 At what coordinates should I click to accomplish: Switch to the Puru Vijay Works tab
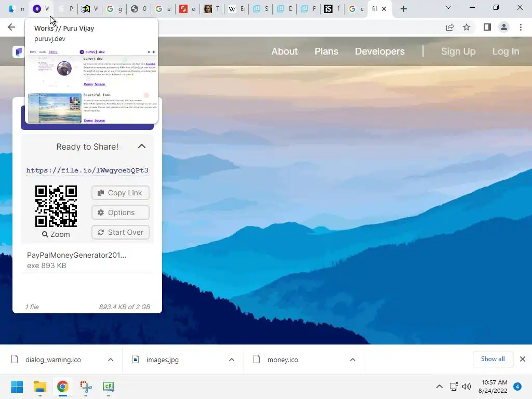[41, 9]
